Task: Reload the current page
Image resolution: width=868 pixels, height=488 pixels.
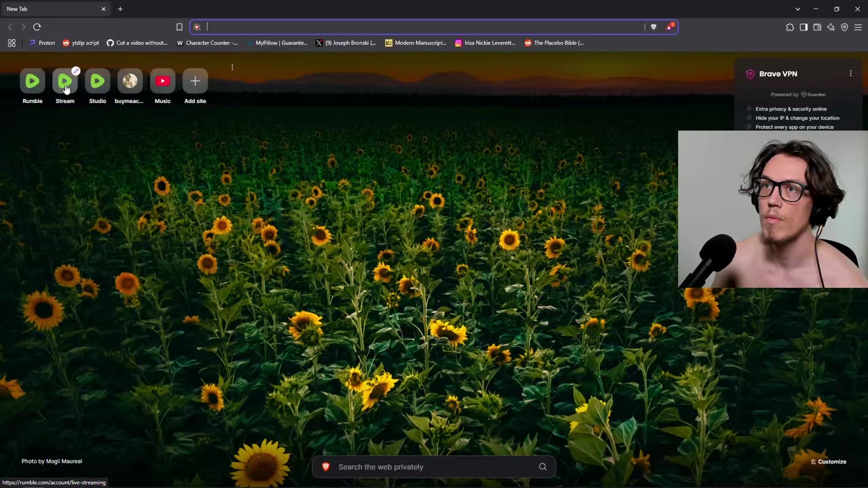Action: [37, 27]
